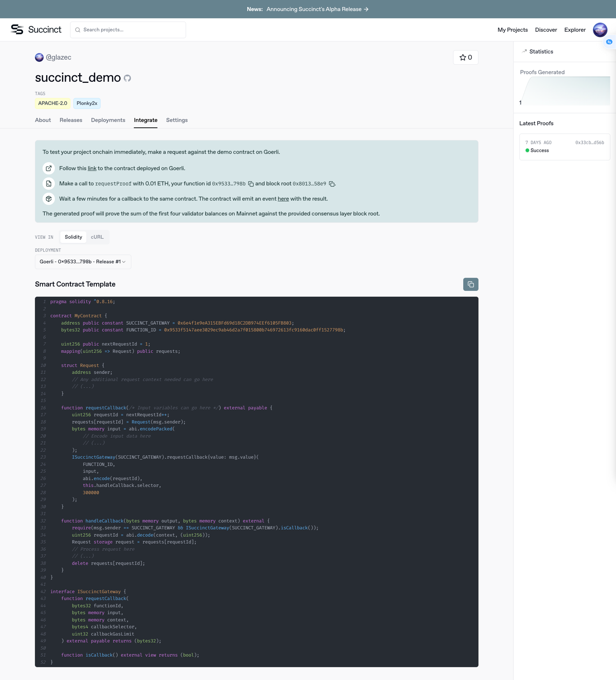Image resolution: width=616 pixels, height=680 pixels.
Task: Go to the Deployments tab
Action: (108, 120)
